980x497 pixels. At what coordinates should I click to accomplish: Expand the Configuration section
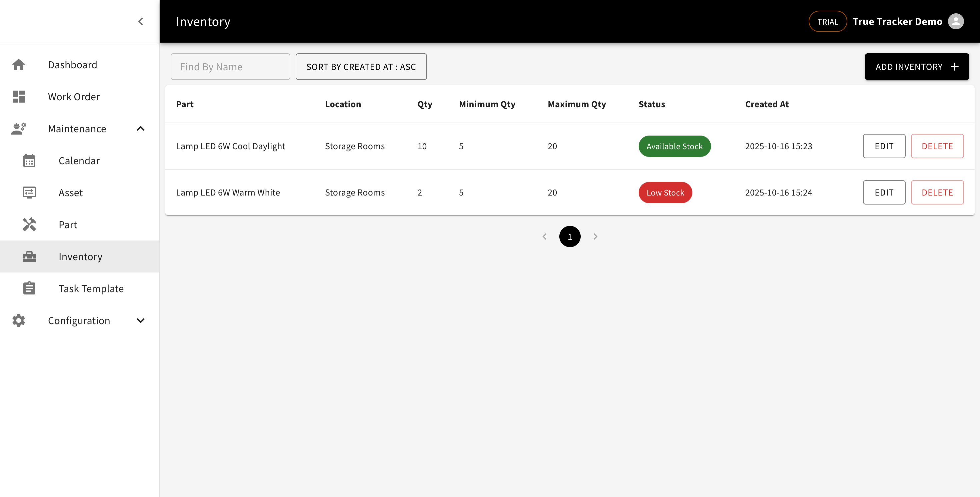[x=140, y=320]
